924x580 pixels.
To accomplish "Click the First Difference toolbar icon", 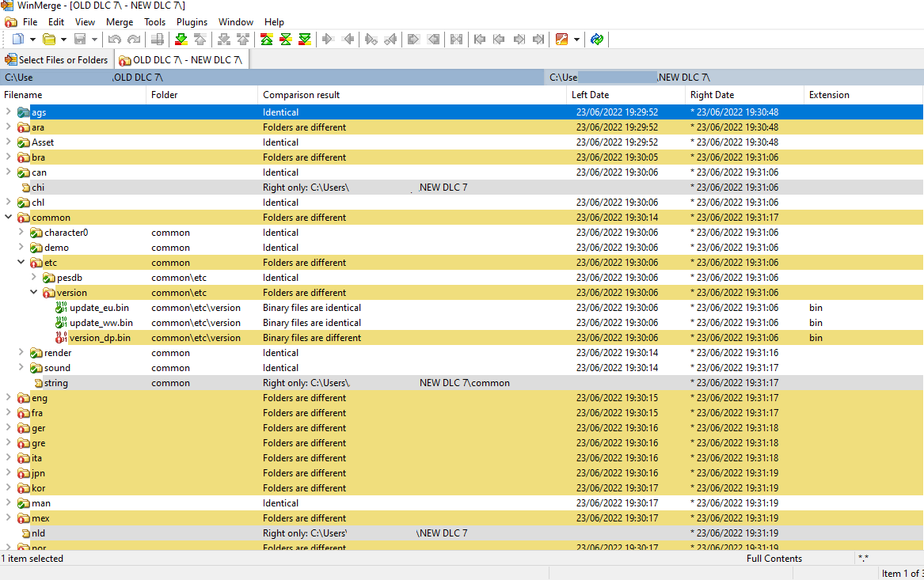I will click(x=266, y=40).
